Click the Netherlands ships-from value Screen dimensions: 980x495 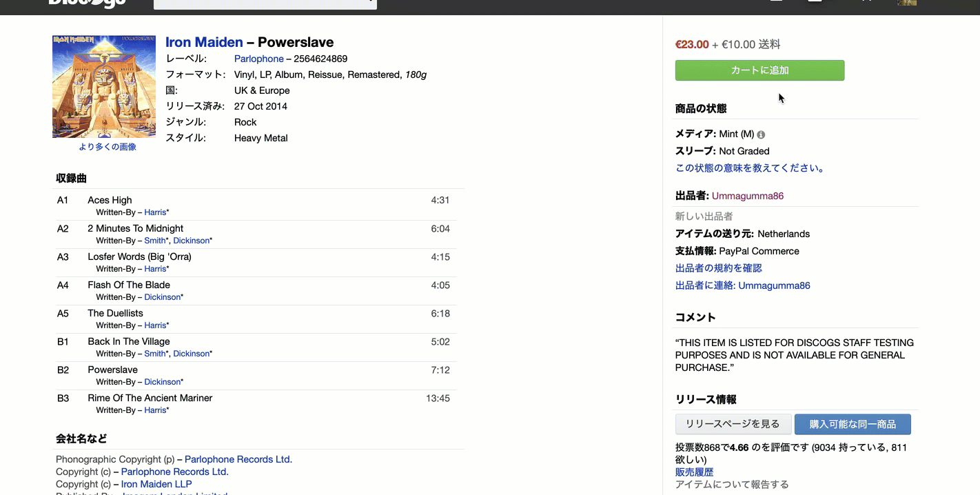coord(784,234)
